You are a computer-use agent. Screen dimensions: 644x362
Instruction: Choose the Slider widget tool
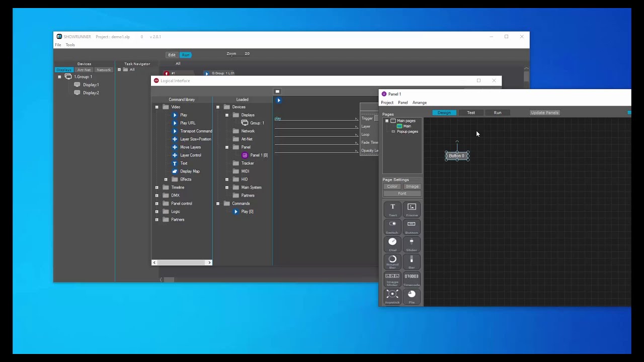tap(412, 244)
